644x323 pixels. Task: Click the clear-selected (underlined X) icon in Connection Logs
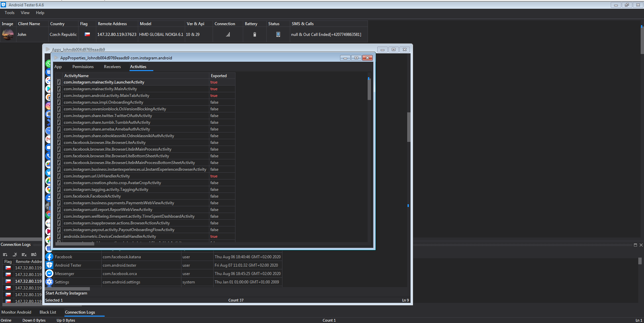click(x=15, y=255)
